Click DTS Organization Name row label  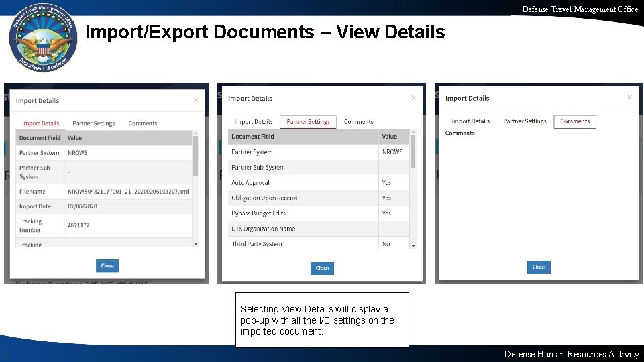pos(263,229)
